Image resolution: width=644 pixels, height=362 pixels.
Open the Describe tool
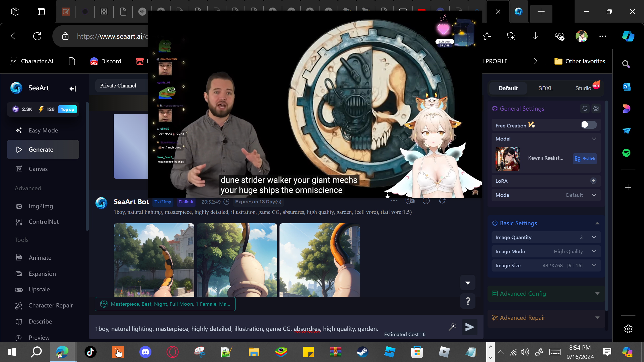tap(43, 322)
